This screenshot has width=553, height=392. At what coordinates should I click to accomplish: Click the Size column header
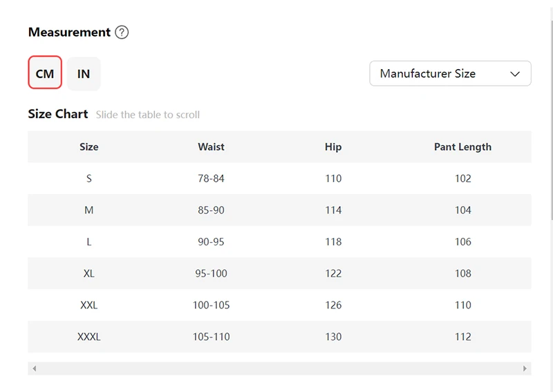[x=89, y=147]
